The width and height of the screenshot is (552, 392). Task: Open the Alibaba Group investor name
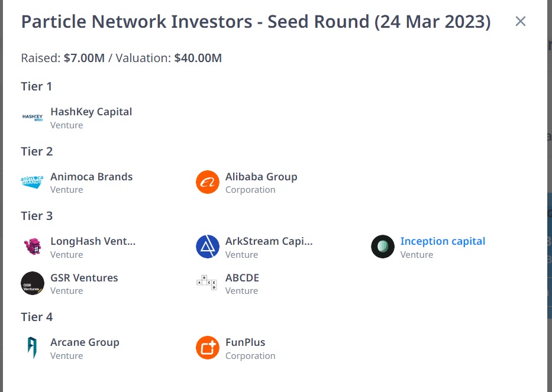261,177
